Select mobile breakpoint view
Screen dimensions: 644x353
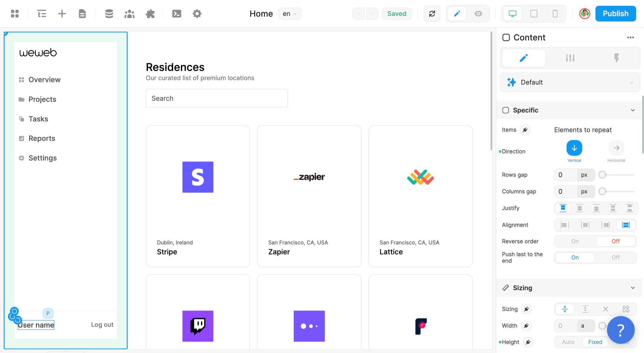(x=555, y=14)
